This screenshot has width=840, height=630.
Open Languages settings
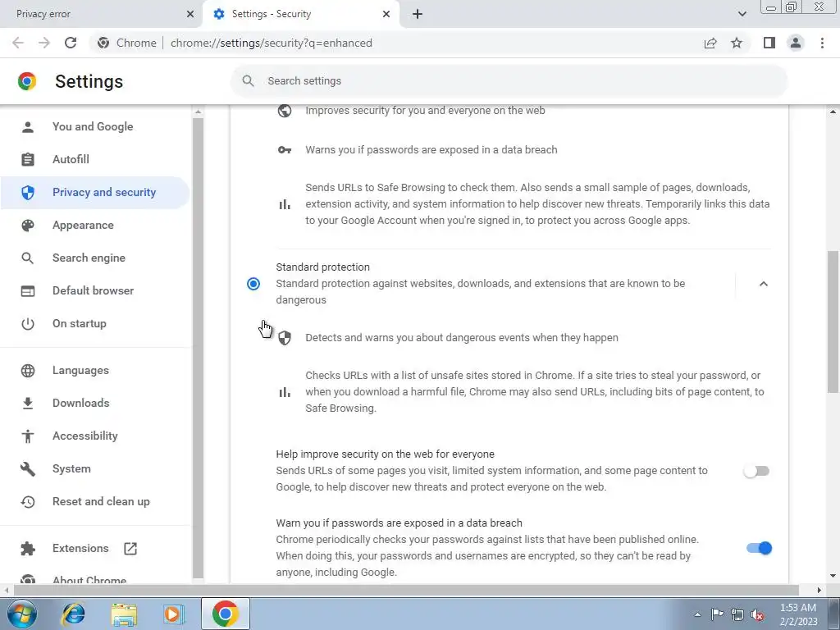click(94, 370)
